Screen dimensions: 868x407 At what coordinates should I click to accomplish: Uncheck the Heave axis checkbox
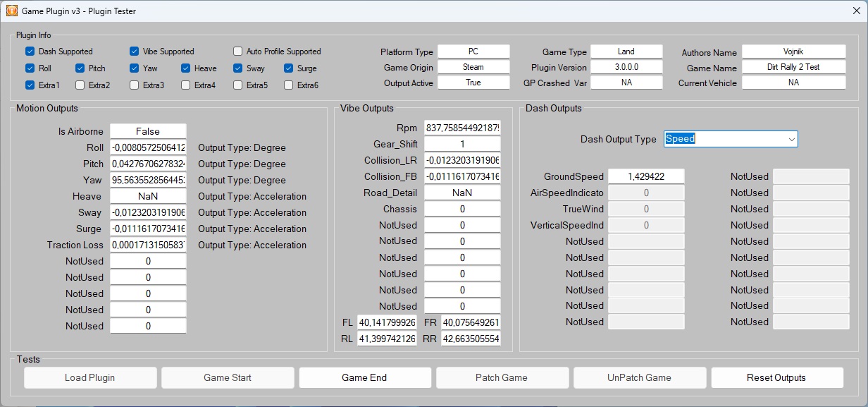pos(186,68)
